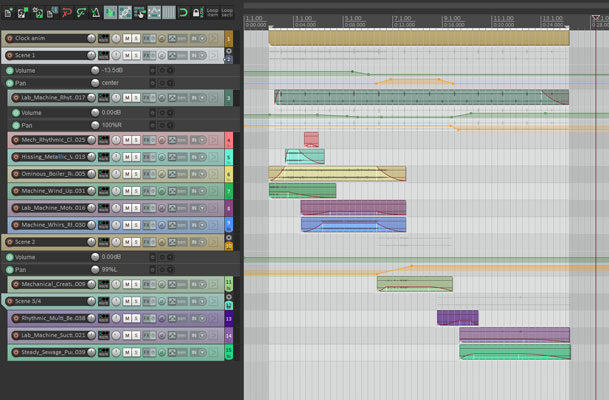
Task: Record-arm the Clock anim track
Action: coord(10,38)
